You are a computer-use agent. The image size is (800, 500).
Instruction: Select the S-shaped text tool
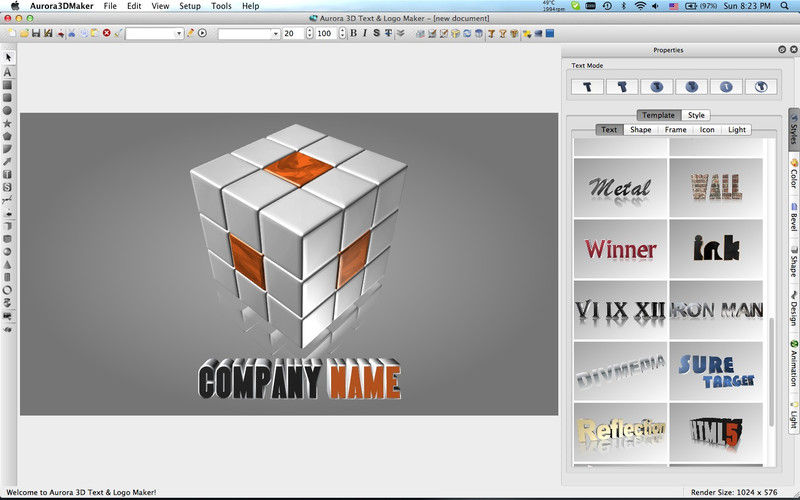[8, 187]
